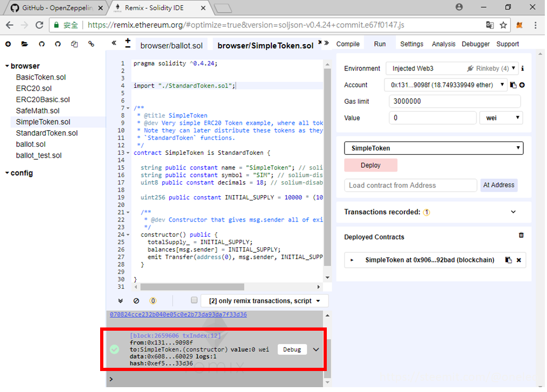Open the SimpleToken contract selector dropdown
The height and width of the screenshot is (392, 547).
point(433,148)
